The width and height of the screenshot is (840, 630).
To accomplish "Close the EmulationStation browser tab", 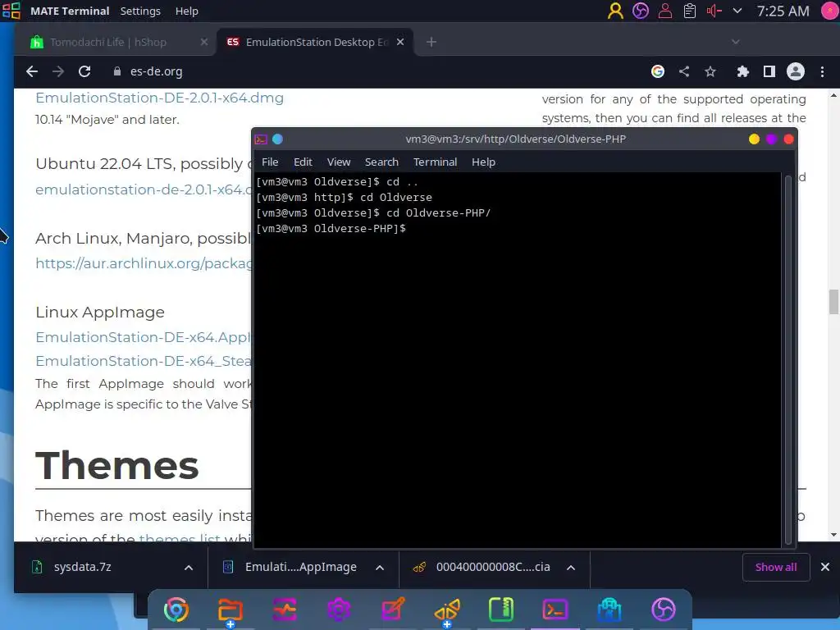I will coord(400,42).
